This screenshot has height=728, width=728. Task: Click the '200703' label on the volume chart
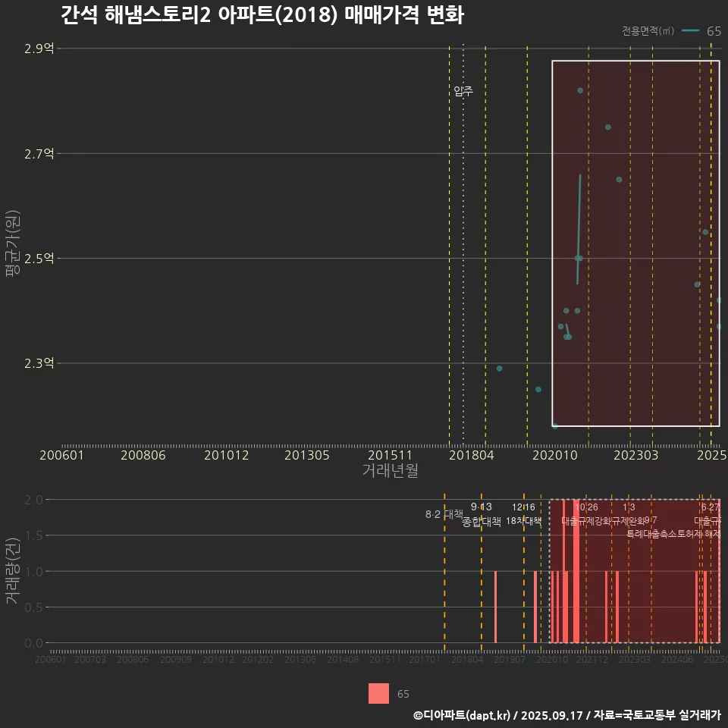tap(90, 659)
